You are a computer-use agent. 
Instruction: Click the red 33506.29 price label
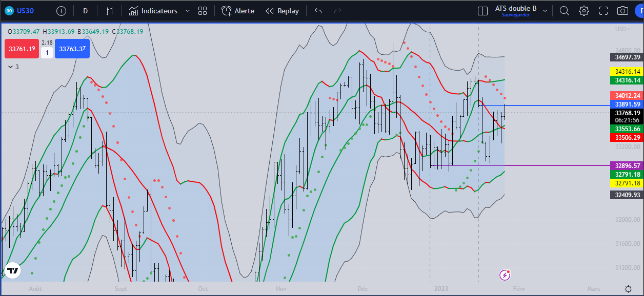click(626, 137)
